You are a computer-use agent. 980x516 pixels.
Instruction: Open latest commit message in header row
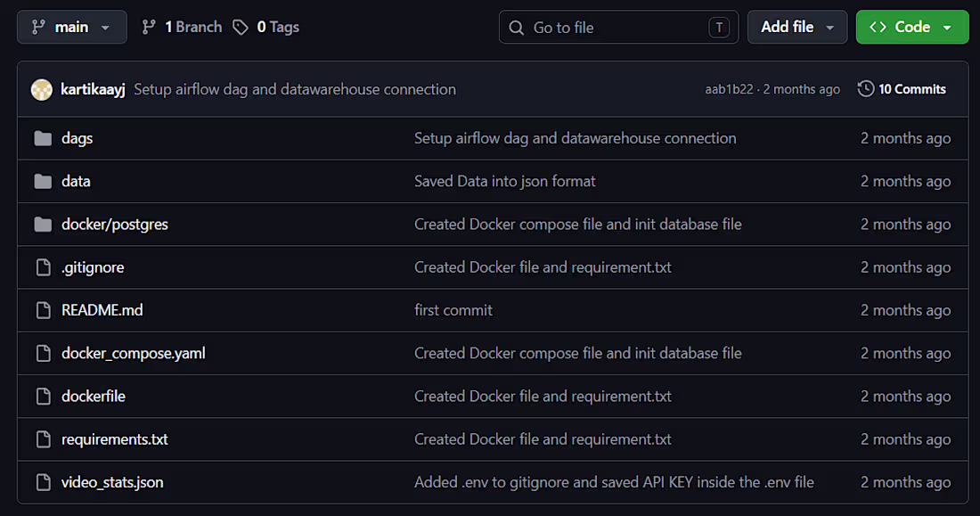point(295,89)
